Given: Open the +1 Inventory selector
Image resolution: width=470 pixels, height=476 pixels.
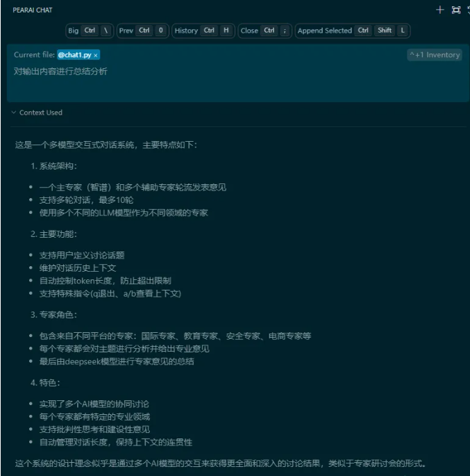Looking at the screenshot, I should click(x=435, y=55).
